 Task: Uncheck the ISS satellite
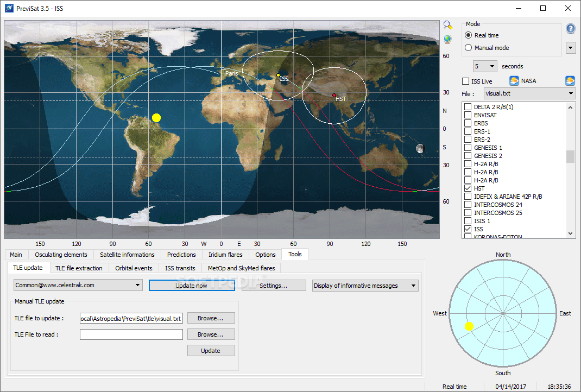(x=468, y=229)
